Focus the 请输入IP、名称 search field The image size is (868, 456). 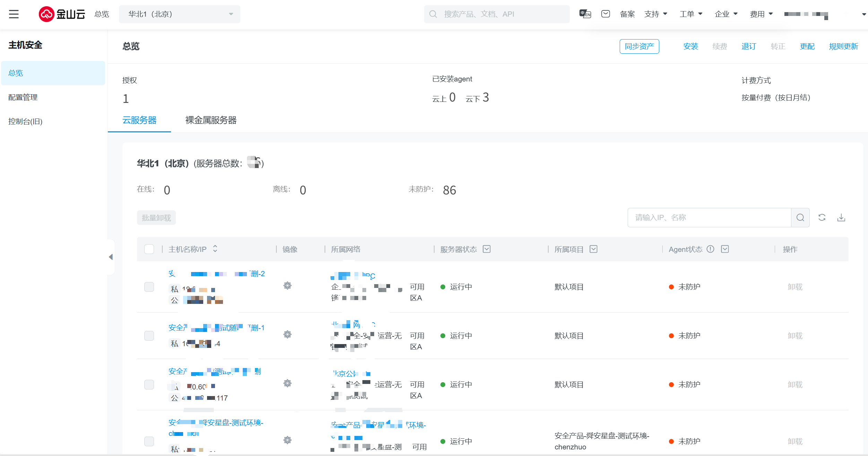(709, 218)
